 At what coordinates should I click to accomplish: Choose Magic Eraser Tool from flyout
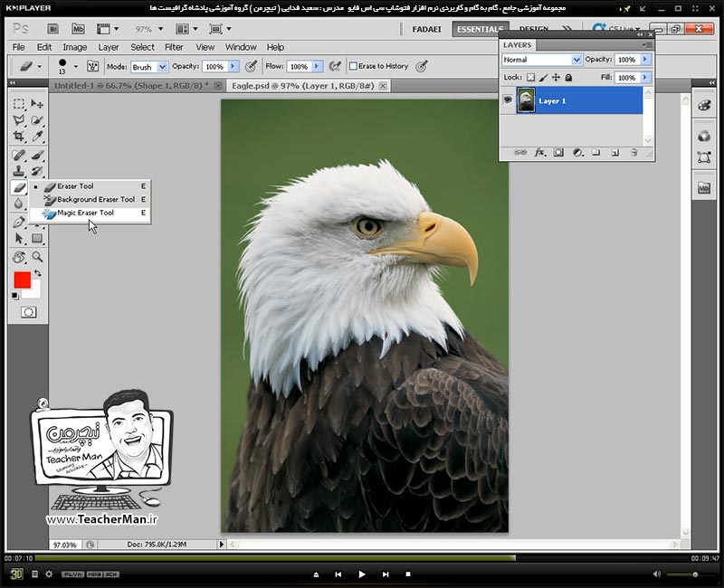tap(90, 213)
